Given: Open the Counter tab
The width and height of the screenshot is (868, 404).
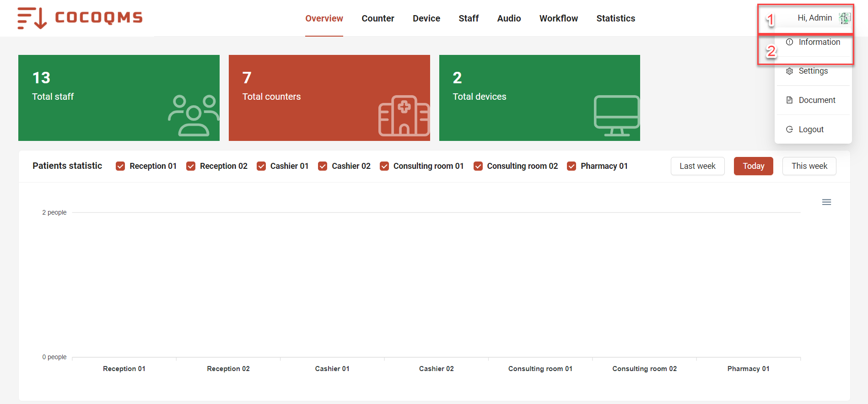Looking at the screenshot, I should coord(378,18).
